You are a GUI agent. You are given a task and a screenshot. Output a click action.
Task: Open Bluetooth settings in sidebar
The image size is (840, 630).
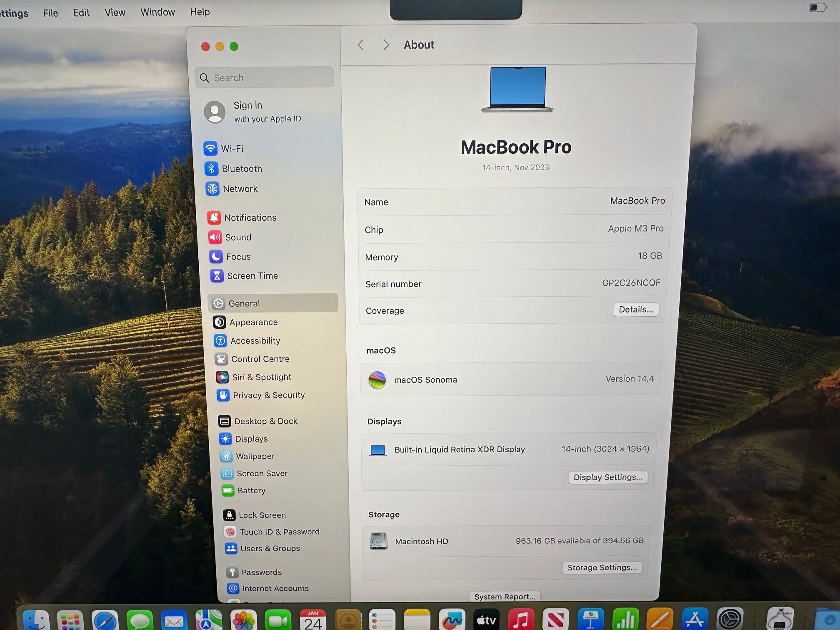233,168
